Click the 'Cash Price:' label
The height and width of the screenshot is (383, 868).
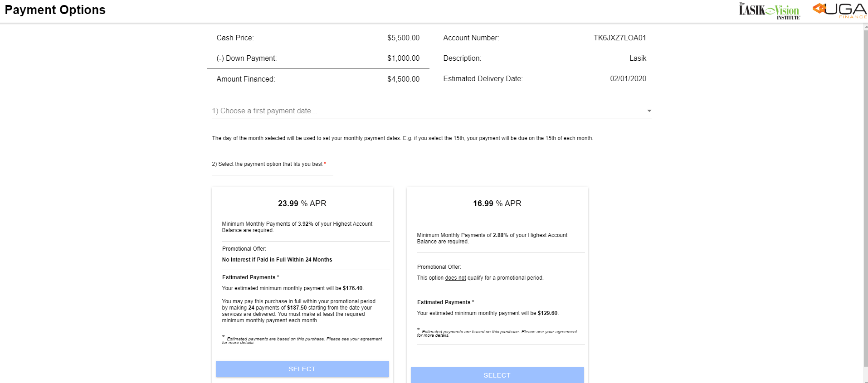point(235,38)
